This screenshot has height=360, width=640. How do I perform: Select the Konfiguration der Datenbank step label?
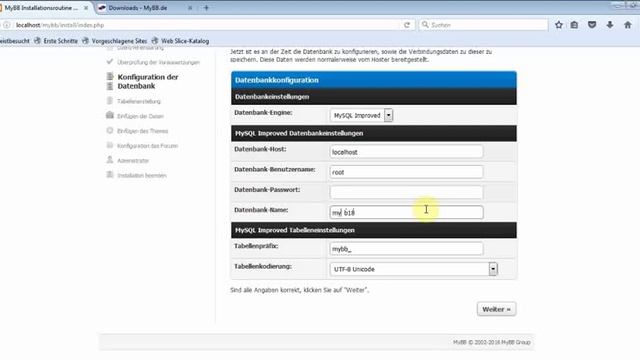coord(148,81)
